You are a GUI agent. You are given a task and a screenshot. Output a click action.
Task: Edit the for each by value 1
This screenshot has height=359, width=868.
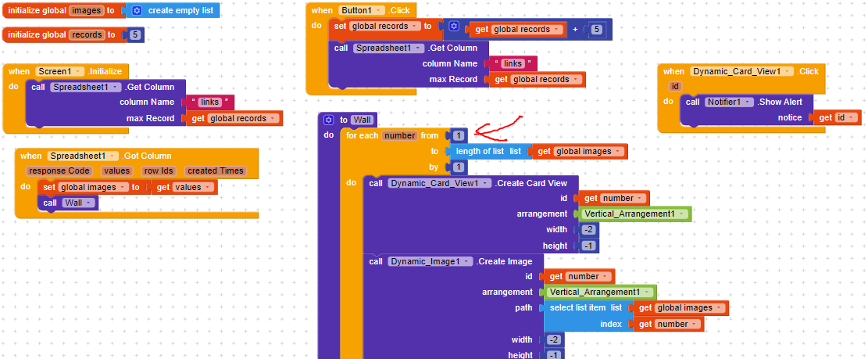[459, 167]
